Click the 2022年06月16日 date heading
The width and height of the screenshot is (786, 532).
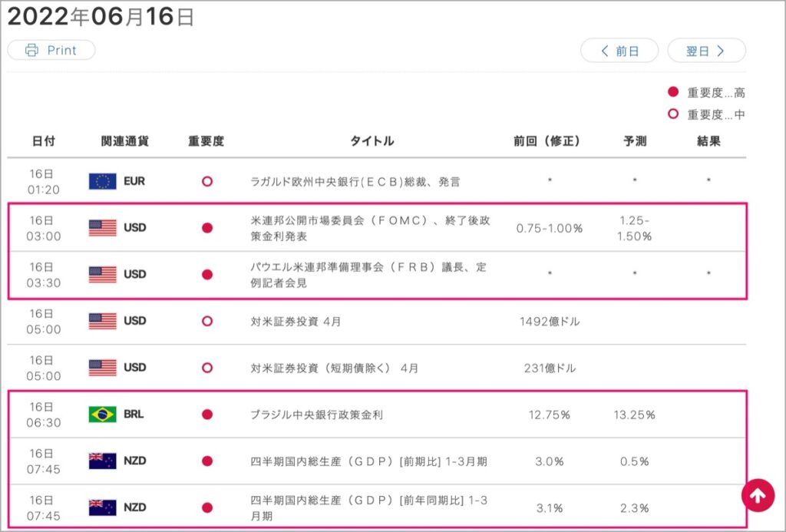(x=101, y=17)
